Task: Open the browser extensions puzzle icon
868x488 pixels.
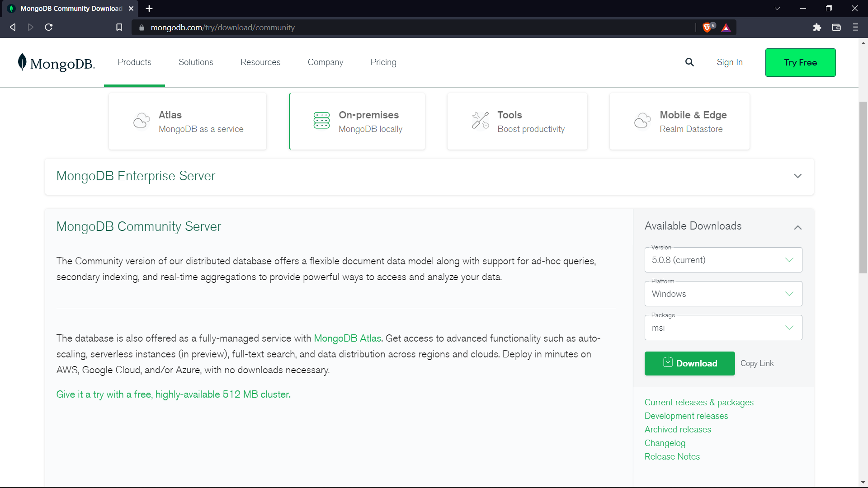Action: tap(817, 28)
